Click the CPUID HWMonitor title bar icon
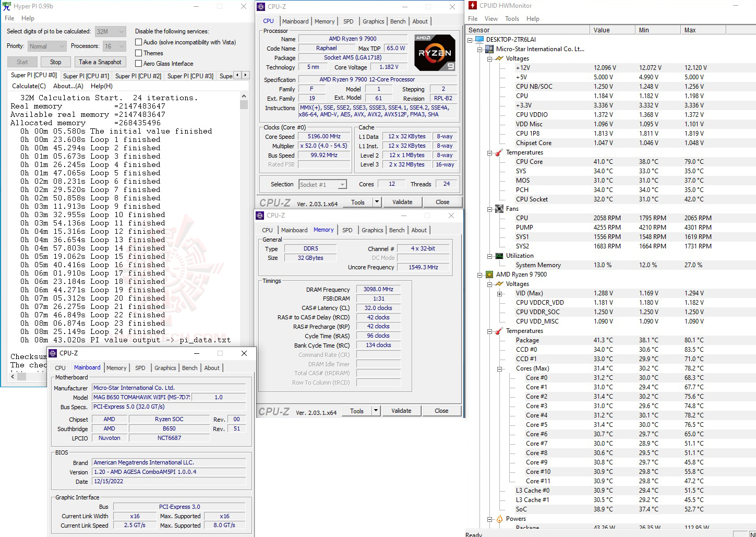Viewport: 756px width, 537px height. [x=472, y=6]
